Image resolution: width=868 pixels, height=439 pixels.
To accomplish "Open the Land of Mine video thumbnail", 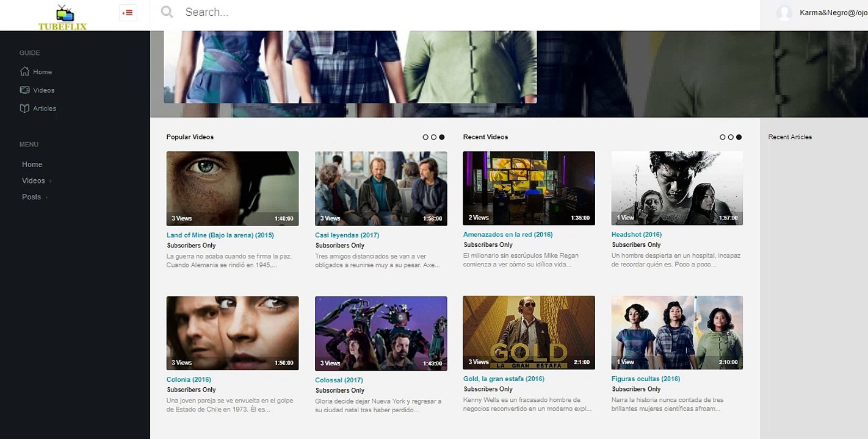I will pyautogui.click(x=233, y=188).
